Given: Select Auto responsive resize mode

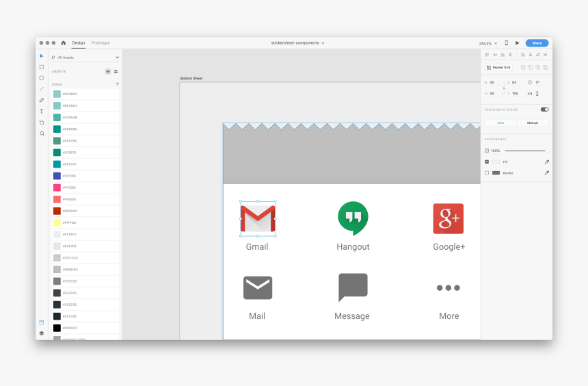Looking at the screenshot, I should tap(500, 123).
